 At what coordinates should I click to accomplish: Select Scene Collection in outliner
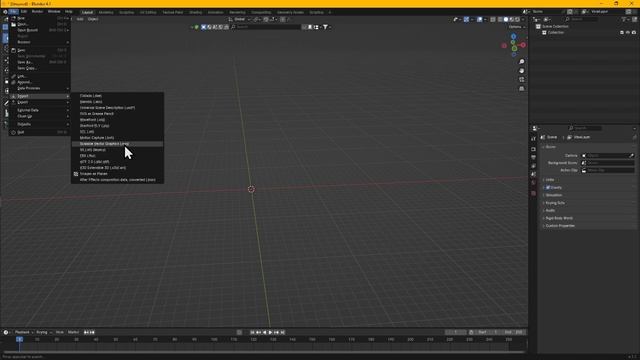pyautogui.click(x=555, y=27)
